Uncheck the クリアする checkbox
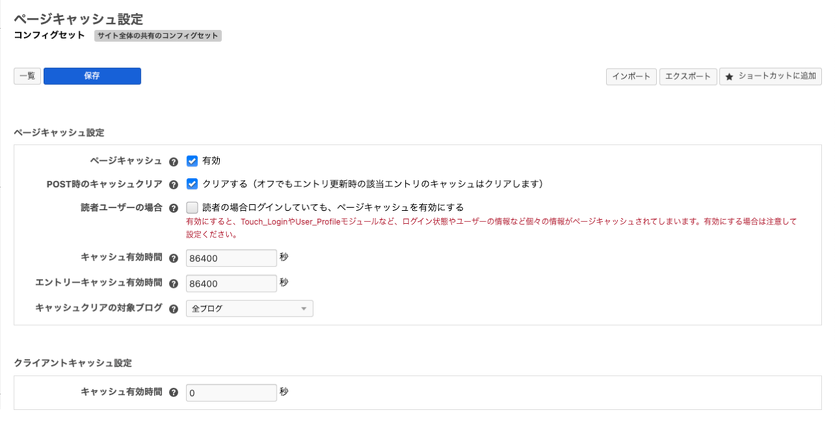The width and height of the screenshot is (835, 425). [x=192, y=184]
